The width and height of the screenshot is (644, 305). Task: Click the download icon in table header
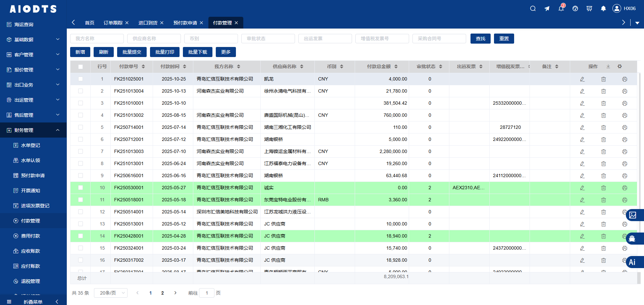(608, 66)
